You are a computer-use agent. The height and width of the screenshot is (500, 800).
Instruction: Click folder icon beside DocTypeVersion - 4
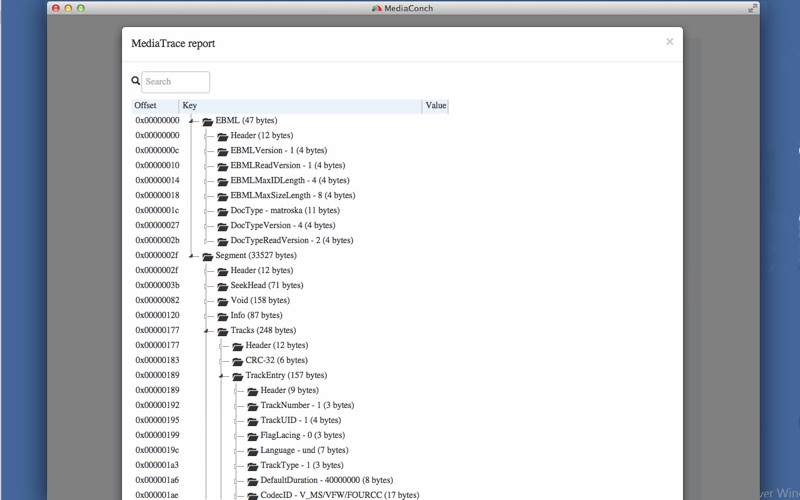222,226
